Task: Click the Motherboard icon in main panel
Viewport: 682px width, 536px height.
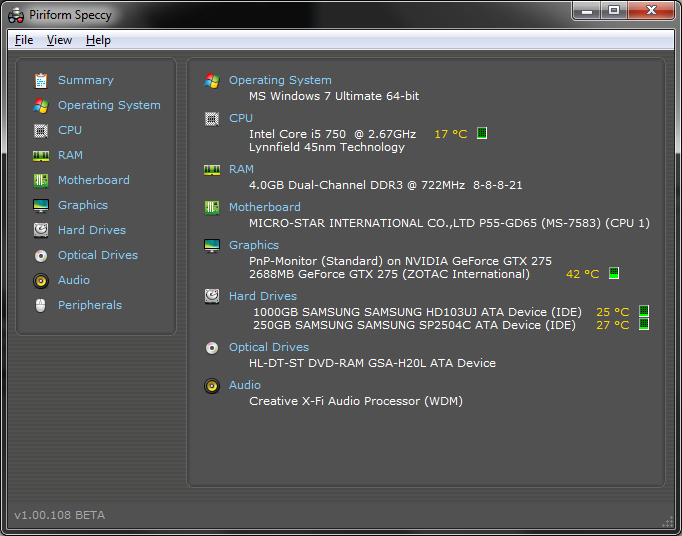Action: [x=212, y=208]
